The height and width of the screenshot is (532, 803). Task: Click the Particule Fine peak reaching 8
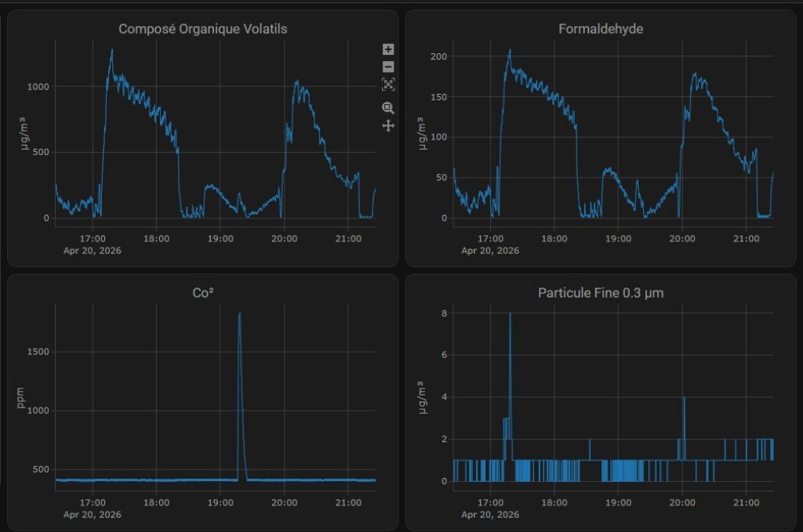coord(510,313)
